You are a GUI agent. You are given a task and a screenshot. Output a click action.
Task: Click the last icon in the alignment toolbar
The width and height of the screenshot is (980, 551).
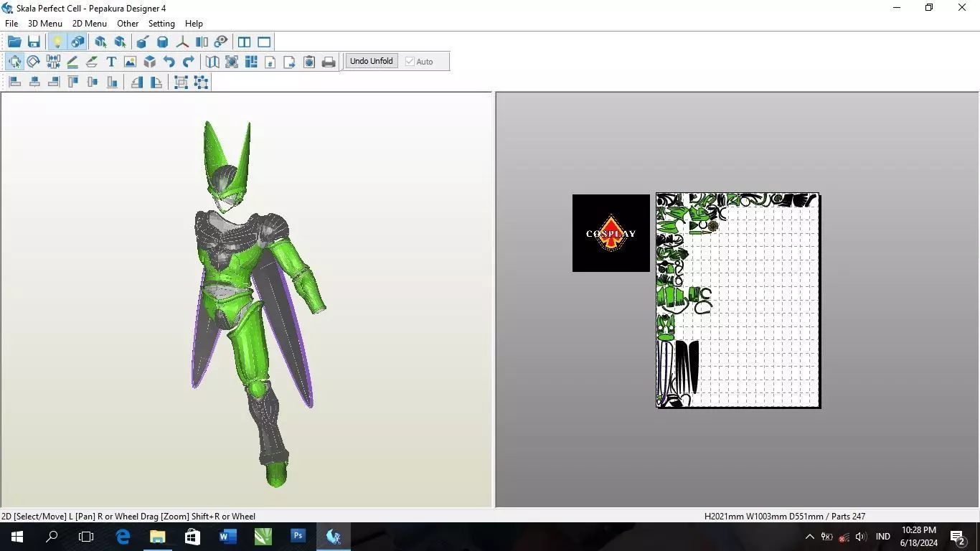pos(201,82)
